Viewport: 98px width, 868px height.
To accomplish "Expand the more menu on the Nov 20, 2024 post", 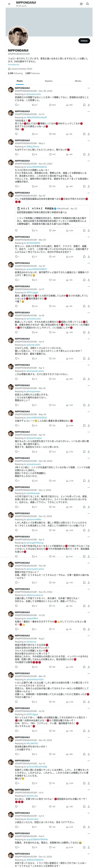I will point(89,161).
